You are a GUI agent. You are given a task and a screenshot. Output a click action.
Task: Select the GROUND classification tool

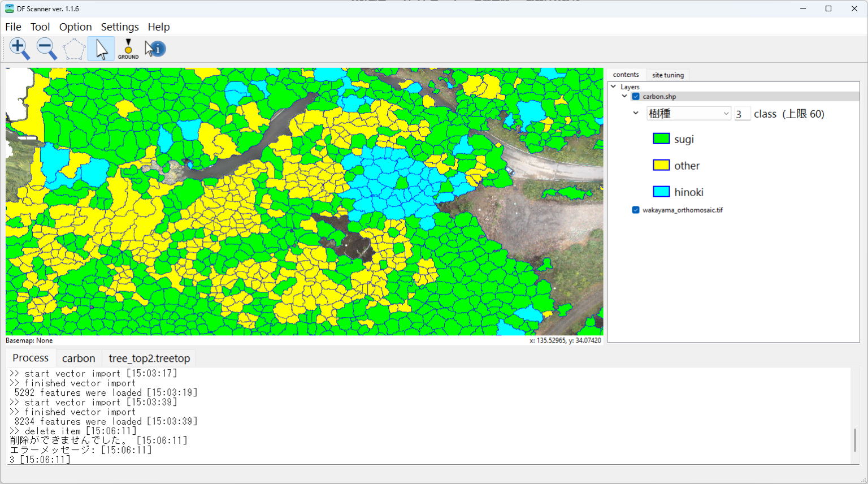point(128,48)
